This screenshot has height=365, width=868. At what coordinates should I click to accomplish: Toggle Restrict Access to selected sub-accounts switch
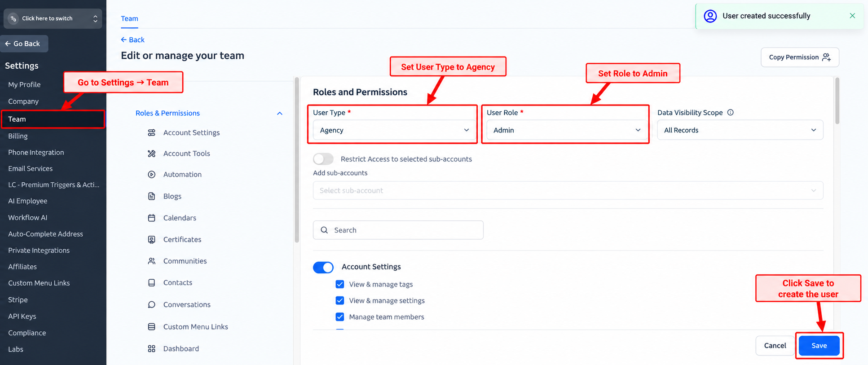pos(323,159)
